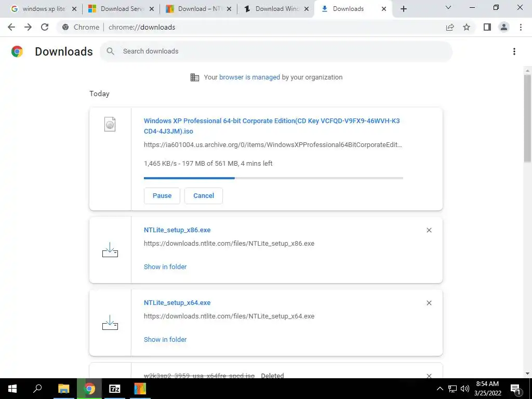Go back with the browser back arrow
This screenshot has width=532, height=399.
[11, 27]
